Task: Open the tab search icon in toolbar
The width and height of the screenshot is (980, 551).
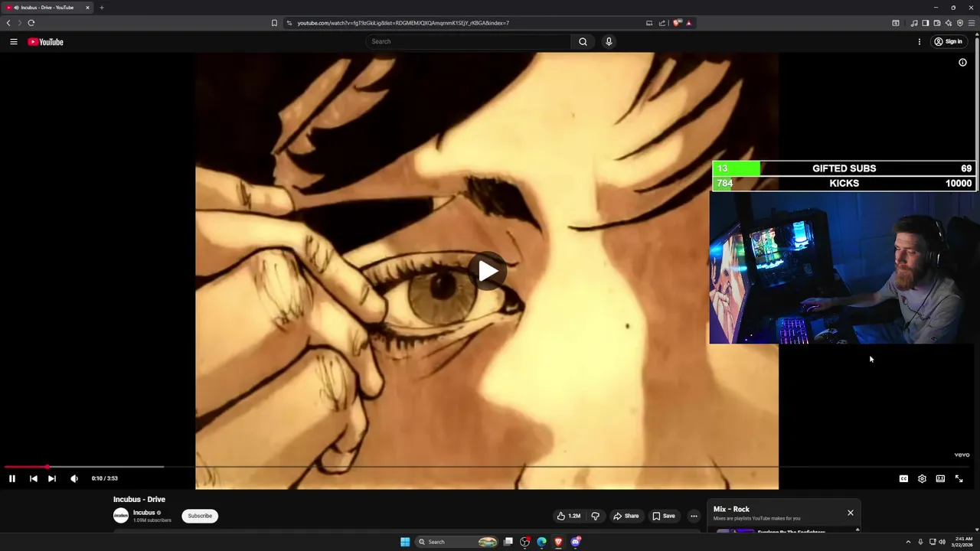Action: 896,23
